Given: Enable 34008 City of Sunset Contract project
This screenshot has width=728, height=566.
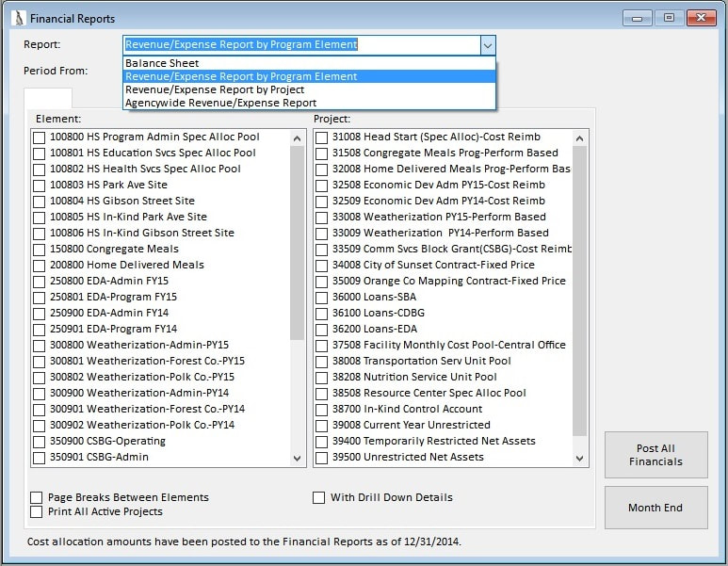Looking at the screenshot, I should coord(321,266).
